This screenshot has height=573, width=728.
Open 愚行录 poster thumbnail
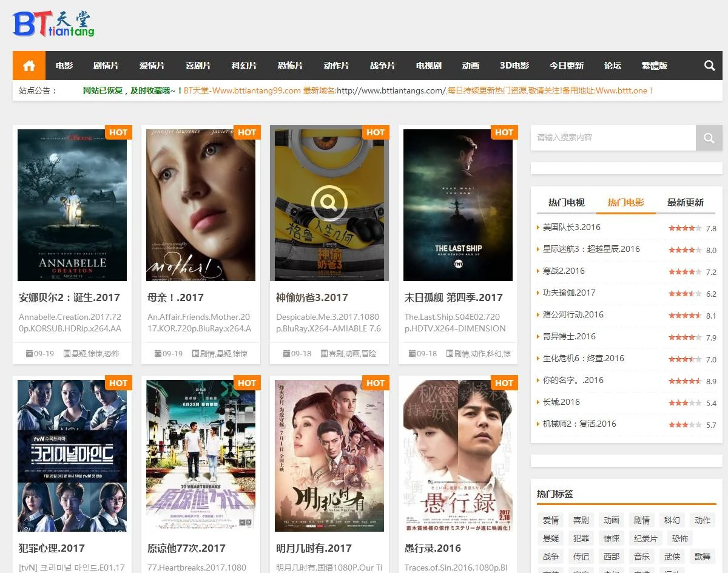[x=458, y=456]
